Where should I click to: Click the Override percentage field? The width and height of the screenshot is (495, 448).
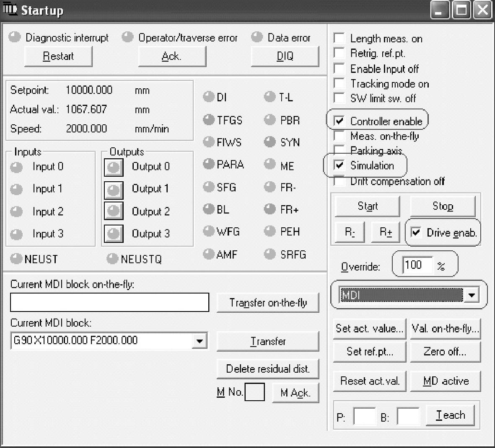click(417, 265)
